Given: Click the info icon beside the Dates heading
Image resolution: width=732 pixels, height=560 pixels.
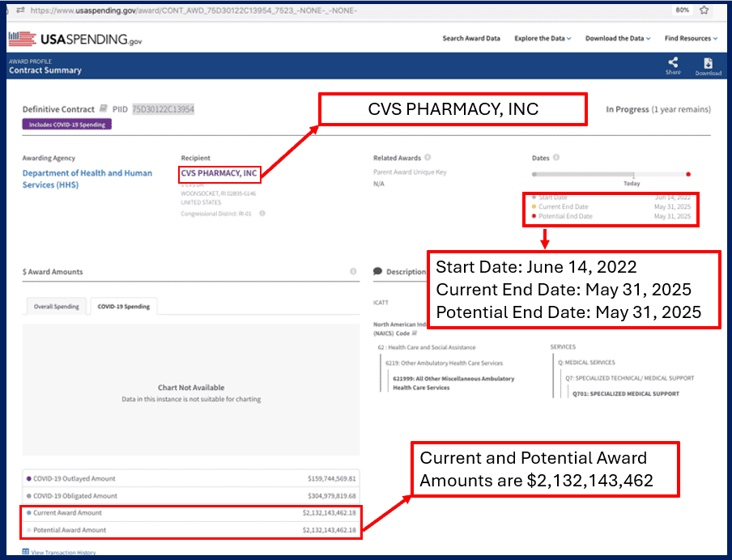Looking at the screenshot, I should [x=556, y=157].
